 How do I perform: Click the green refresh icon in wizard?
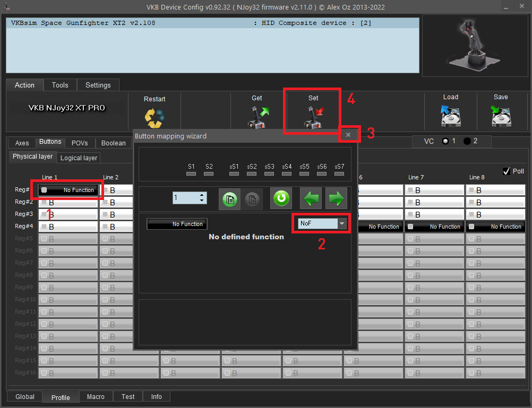[x=281, y=198]
